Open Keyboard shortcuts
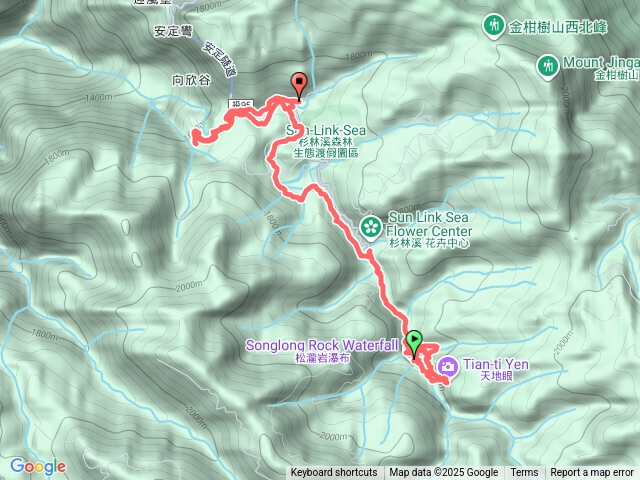 pyautogui.click(x=333, y=473)
